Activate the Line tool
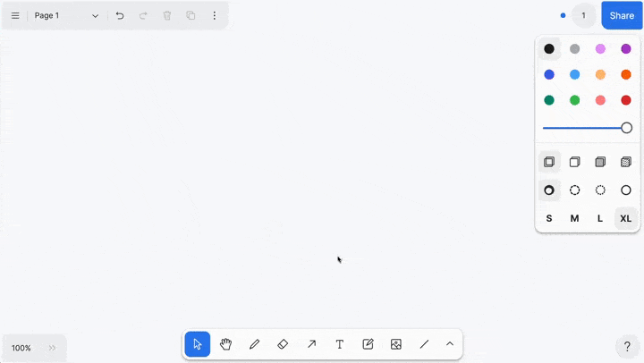Screen dimensions: 644x363 [x=425, y=344]
